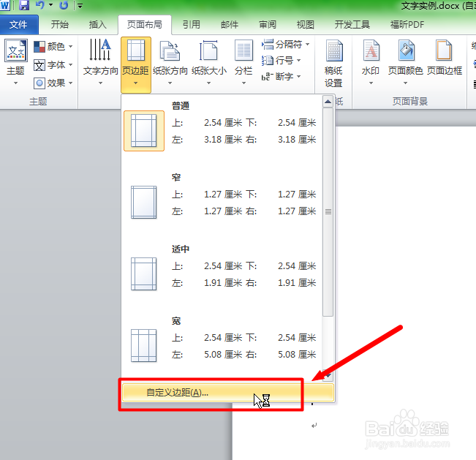Click the 页面背景 group label
Image resolution: width=476 pixels, height=460 pixels.
point(409,102)
